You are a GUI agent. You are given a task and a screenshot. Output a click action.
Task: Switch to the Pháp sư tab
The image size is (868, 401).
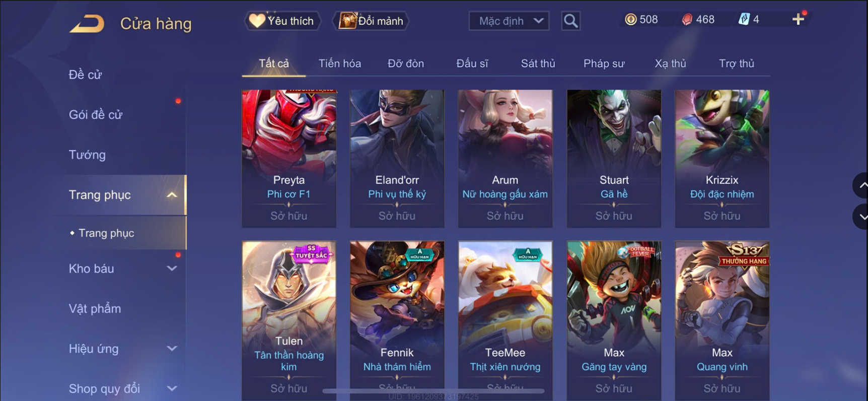click(604, 63)
